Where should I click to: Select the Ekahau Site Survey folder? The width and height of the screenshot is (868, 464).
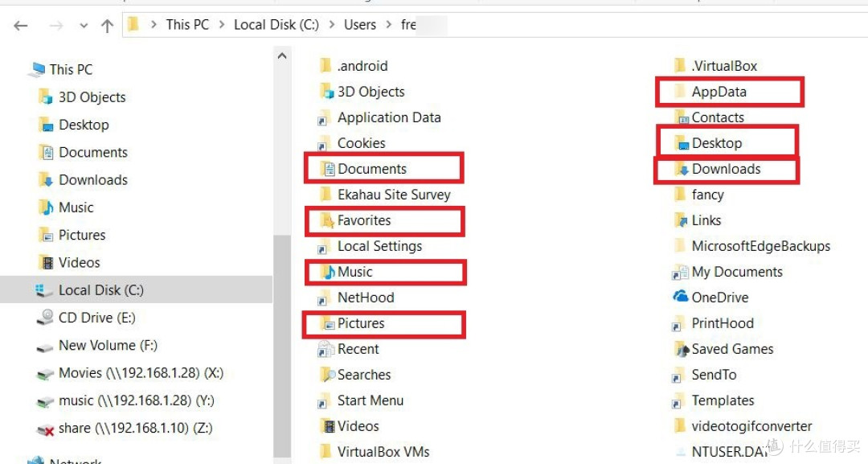385,195
